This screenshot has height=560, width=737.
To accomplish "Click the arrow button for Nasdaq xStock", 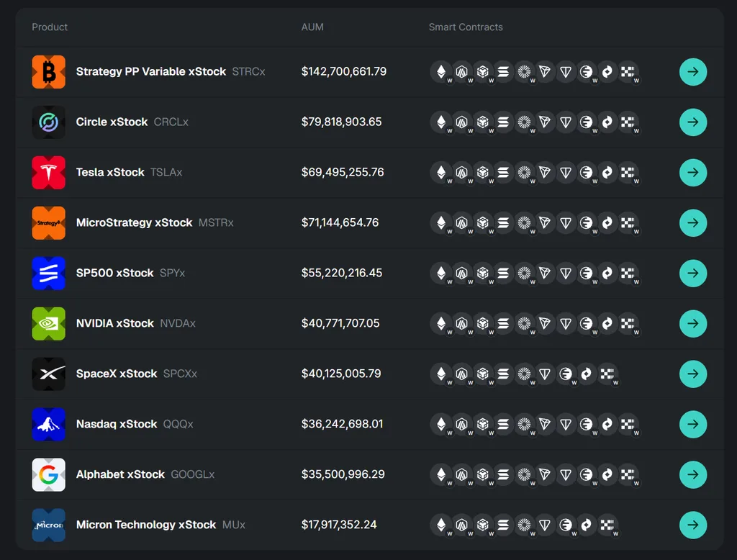I will click(x=693, y=424).
